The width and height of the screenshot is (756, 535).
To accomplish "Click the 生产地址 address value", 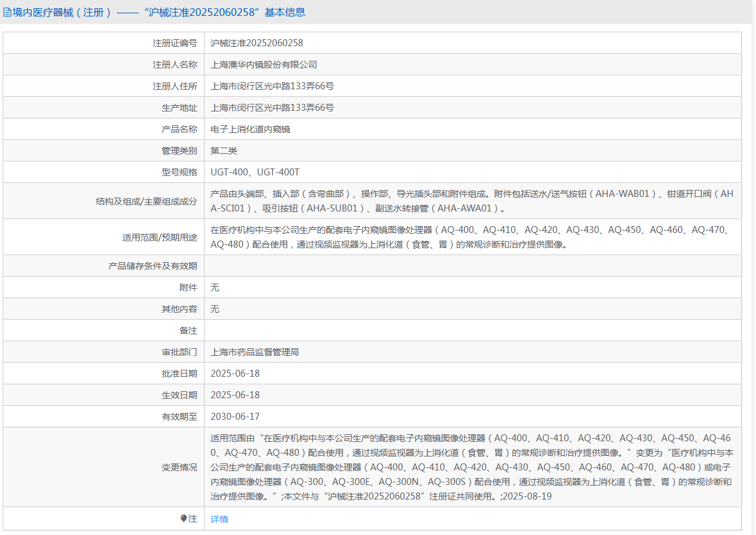I will point(272,108).
